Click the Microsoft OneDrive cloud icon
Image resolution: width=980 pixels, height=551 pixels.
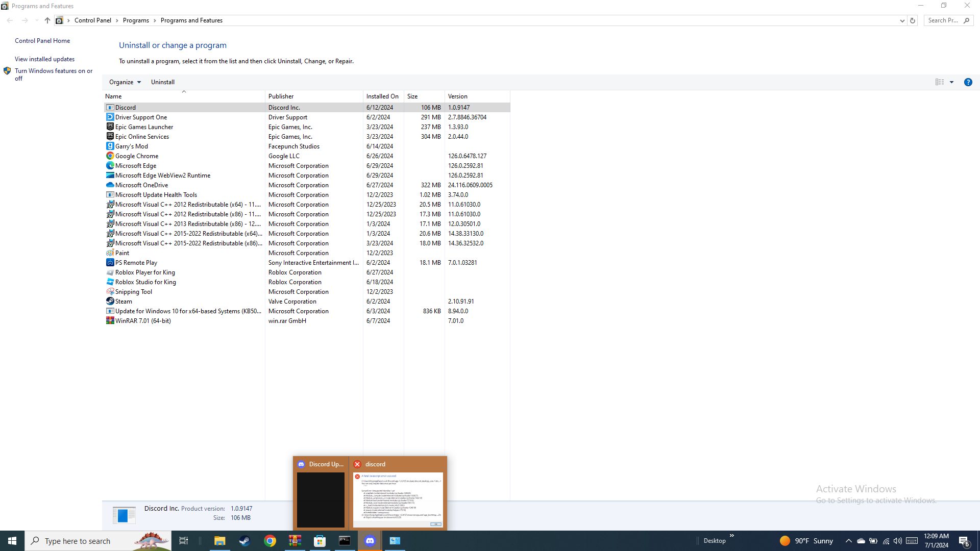tap(110, 185)
